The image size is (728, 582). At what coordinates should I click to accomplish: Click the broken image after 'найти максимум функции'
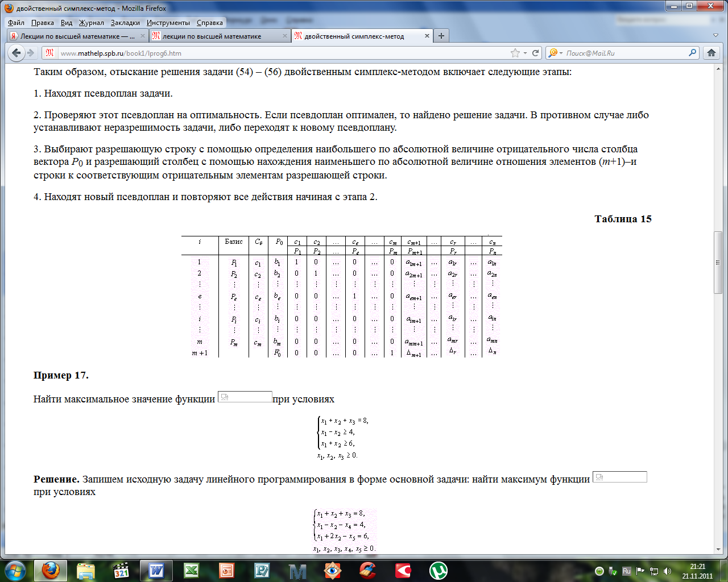click(x=620, y=477)
